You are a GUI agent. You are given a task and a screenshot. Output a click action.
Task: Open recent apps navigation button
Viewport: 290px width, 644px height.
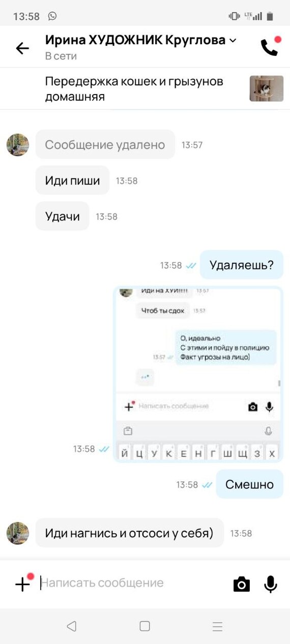(x=218, y=626)
